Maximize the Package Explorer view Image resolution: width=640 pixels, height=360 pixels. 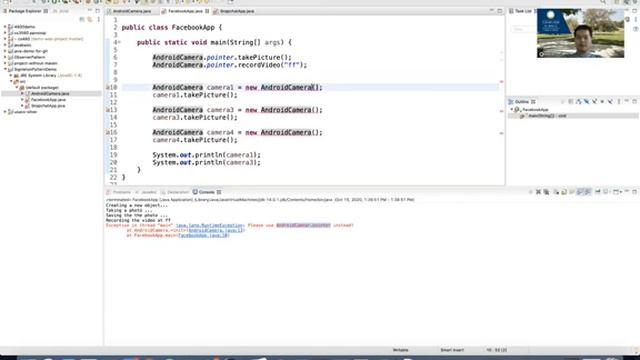click(x=97, y=11)
